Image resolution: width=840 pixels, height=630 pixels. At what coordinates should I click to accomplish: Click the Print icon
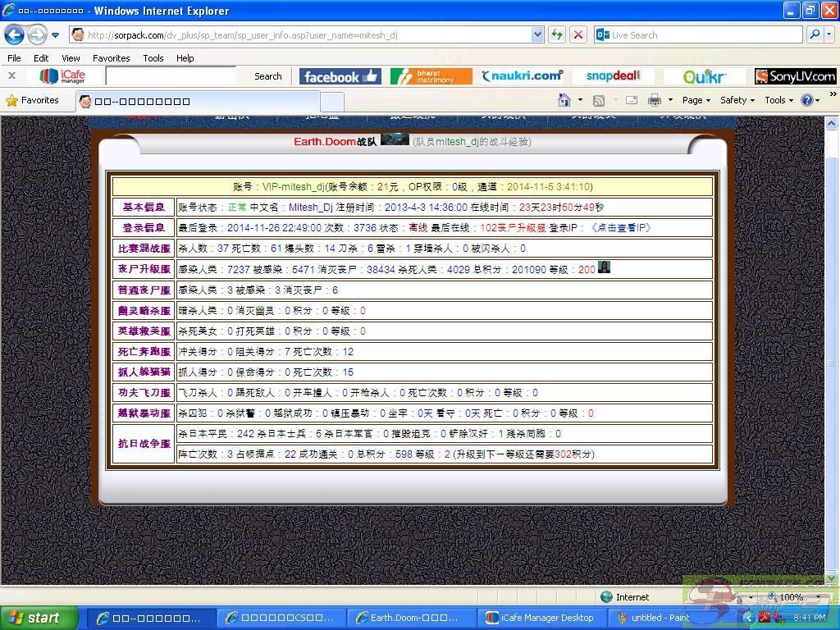654,100
